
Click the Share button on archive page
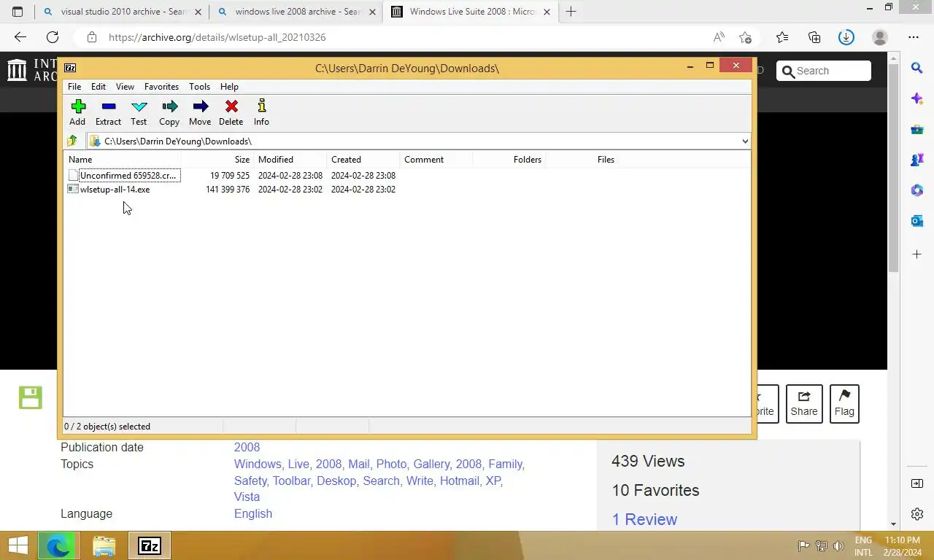tap(804, 404)
